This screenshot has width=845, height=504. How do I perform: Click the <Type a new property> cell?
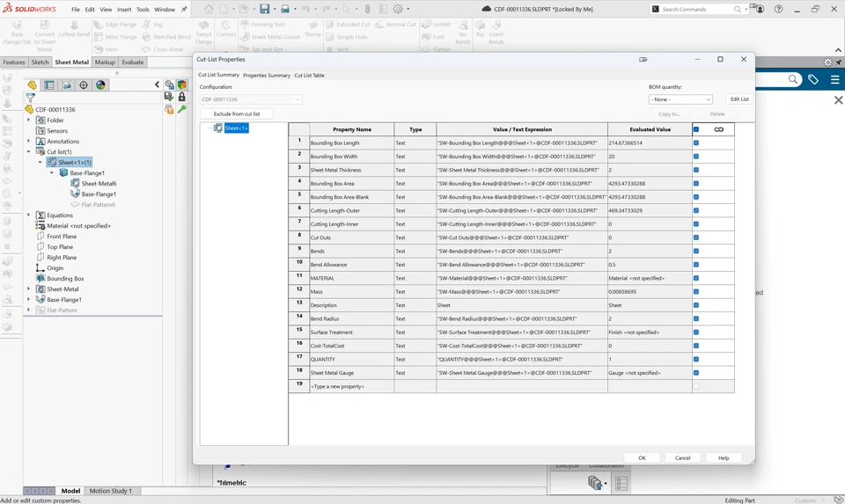click(351, 386)
